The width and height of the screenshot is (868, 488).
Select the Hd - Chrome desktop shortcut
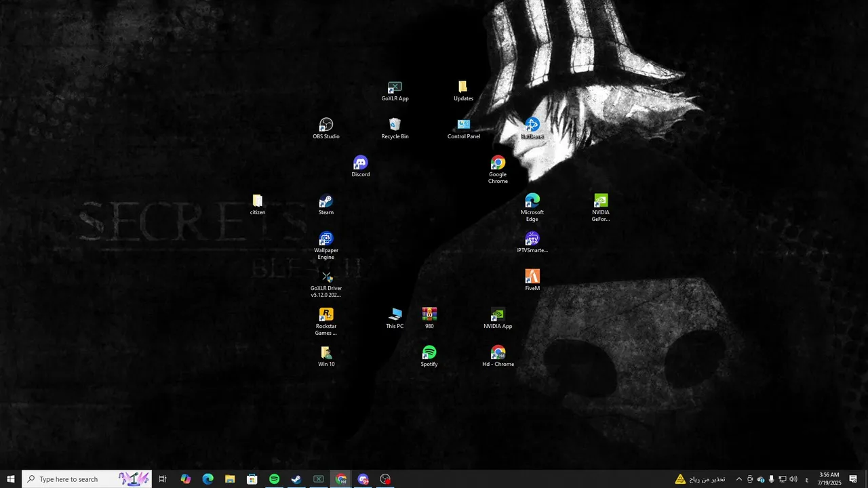tap(498, 357)
